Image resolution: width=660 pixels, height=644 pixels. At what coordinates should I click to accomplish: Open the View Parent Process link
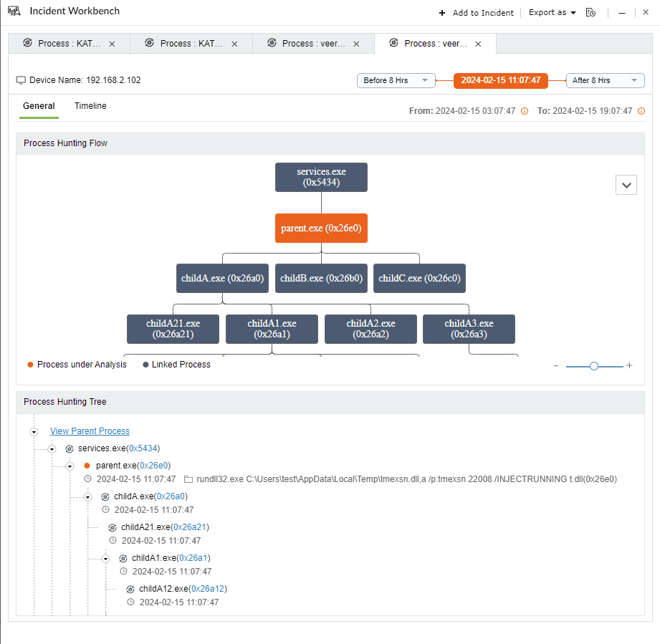click(90, 431)
